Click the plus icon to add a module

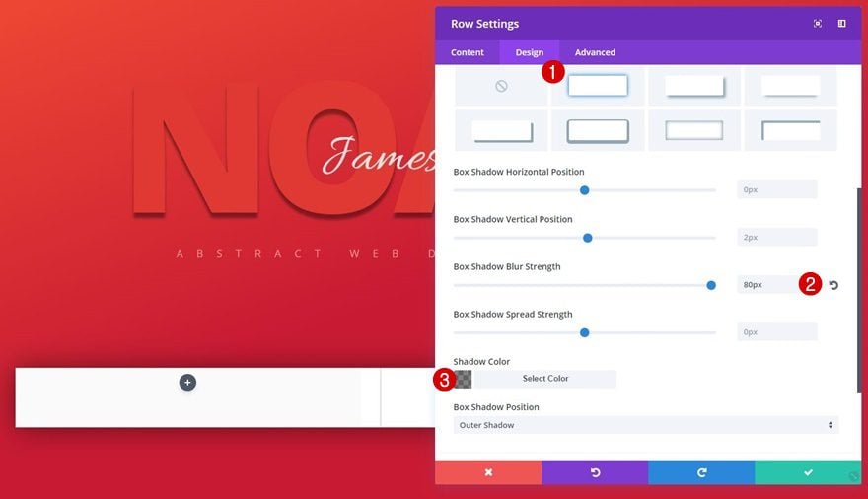[187, 383]
